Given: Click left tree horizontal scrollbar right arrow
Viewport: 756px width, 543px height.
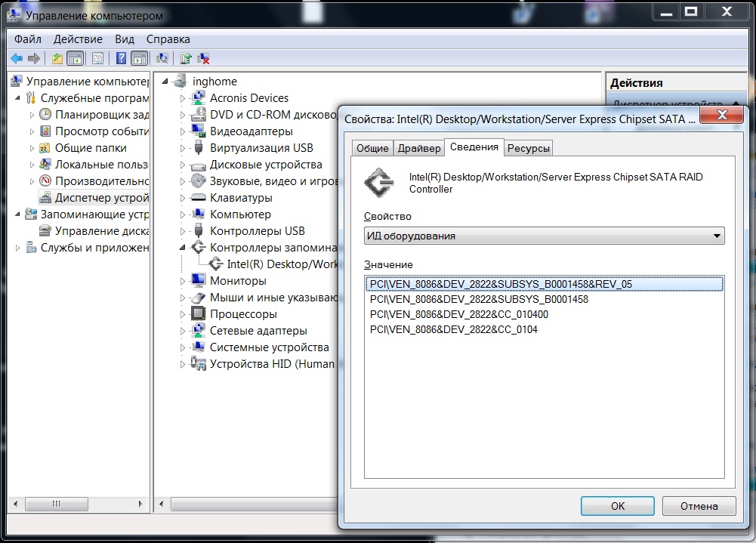Looking at the screenshot, I should [140, 504].
